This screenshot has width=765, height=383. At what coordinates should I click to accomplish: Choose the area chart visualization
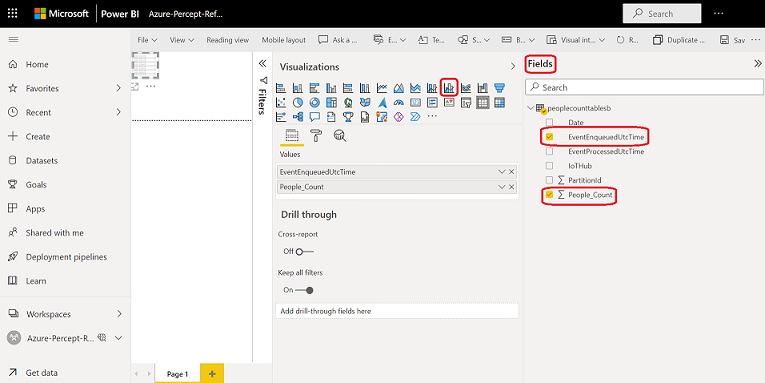pos(399,88)
